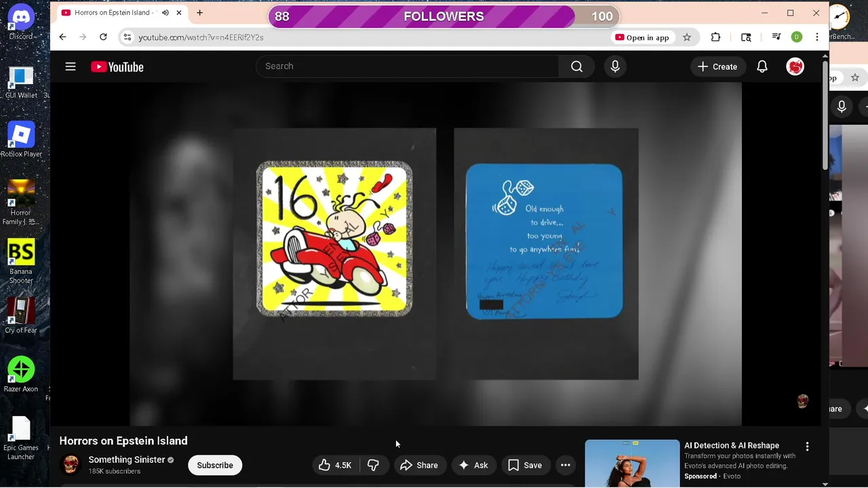Click the channel watermark in the video corner
This screenshot has height=488, width=868.
[803, 401]
